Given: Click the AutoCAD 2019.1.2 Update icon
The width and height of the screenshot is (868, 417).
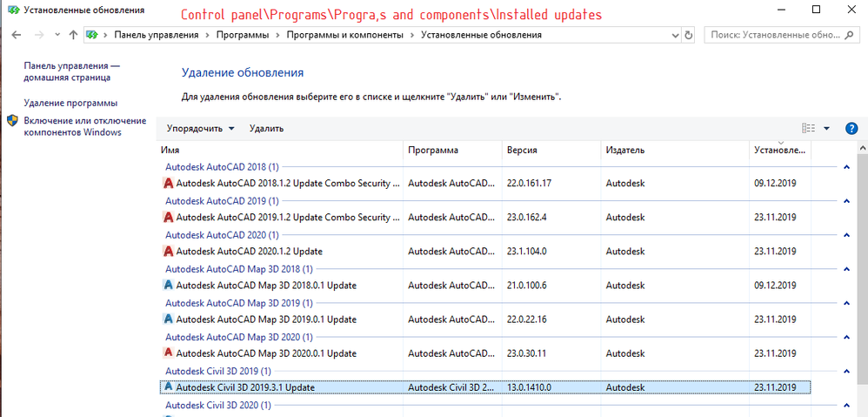Looking at the screenshot, I should (x=168, y=217).
